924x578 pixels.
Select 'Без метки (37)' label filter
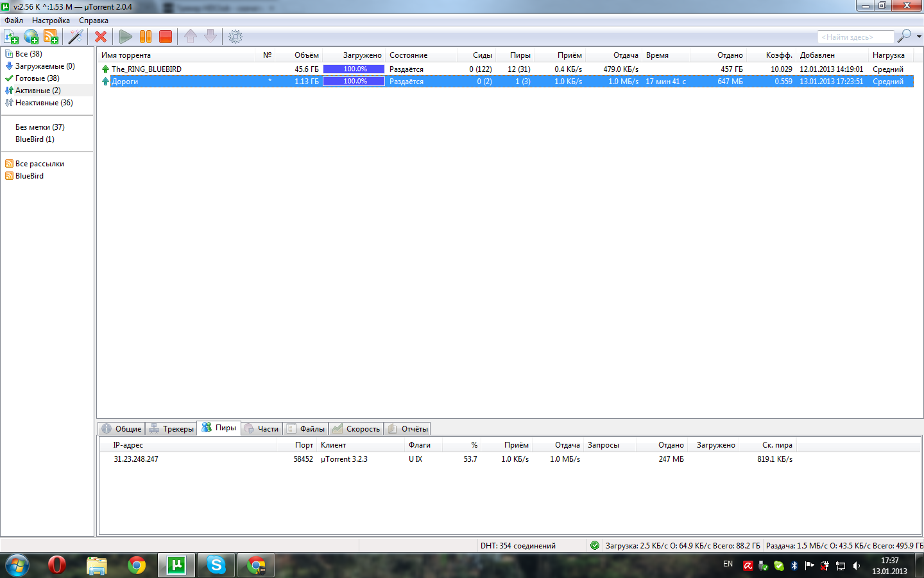point(40,127)
